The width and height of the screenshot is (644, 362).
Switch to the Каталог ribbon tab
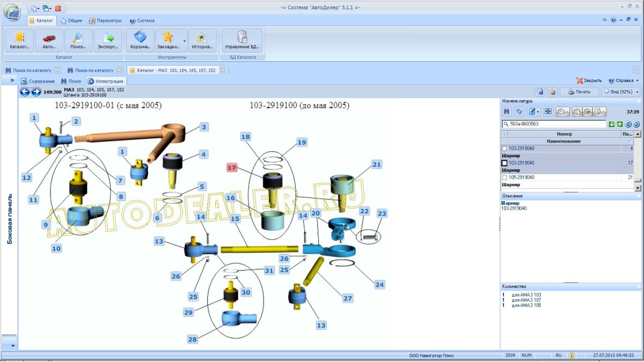pyautogui.click(x=41, y=20)
